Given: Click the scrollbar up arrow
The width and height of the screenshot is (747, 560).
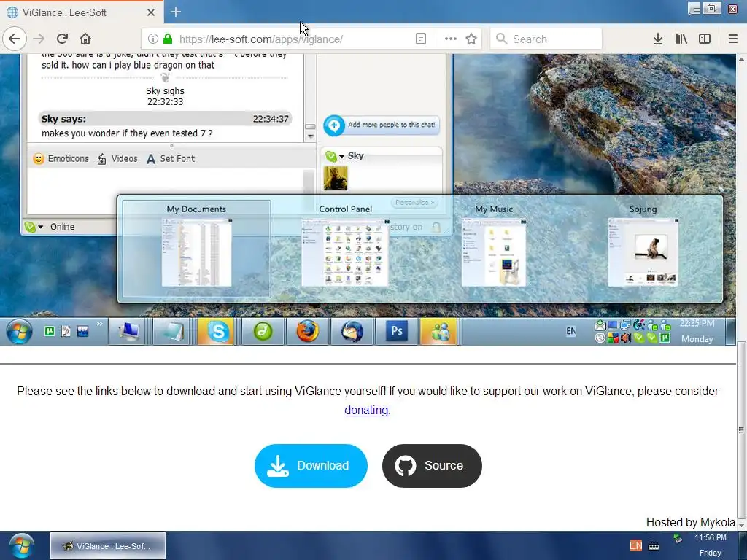Looking at the screenshot, I should pos(741,59).
